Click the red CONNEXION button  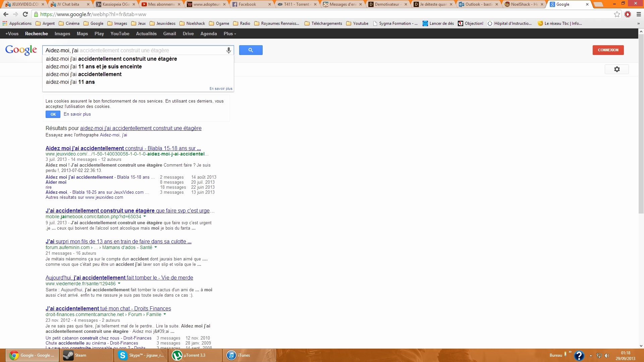(608, 50)
